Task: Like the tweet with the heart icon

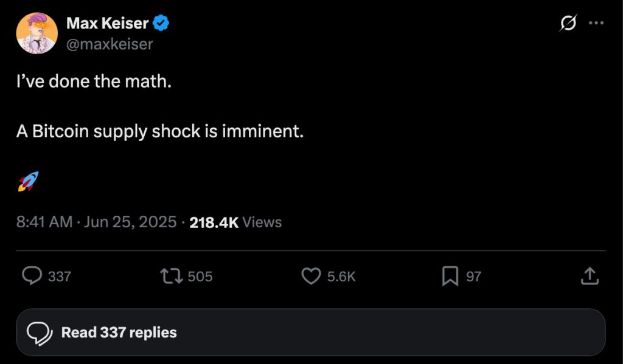Action: (311, 276)
